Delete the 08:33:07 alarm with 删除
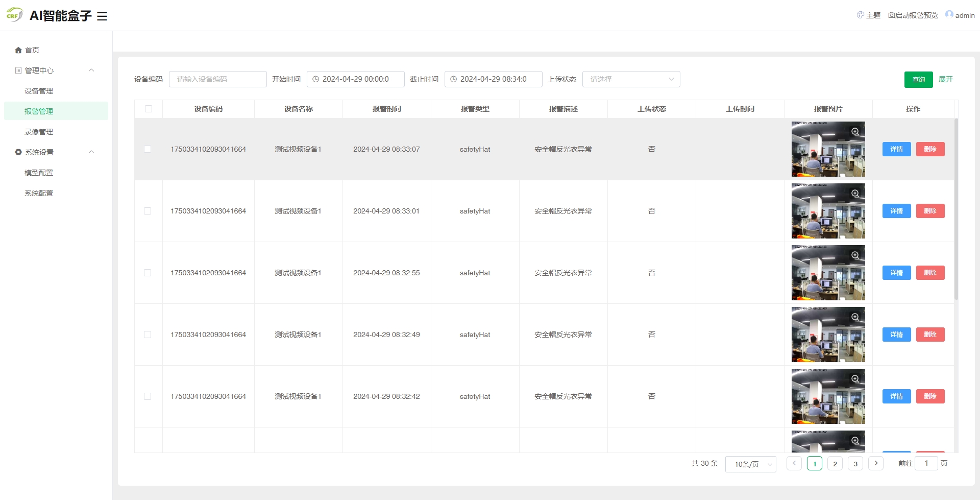The width and height of the screenshot is (980, 500). (x=930, y=149)
